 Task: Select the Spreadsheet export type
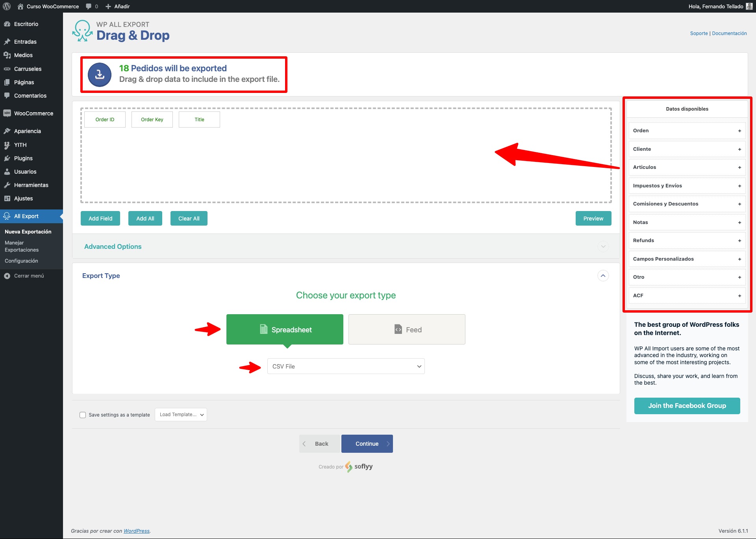285,330
